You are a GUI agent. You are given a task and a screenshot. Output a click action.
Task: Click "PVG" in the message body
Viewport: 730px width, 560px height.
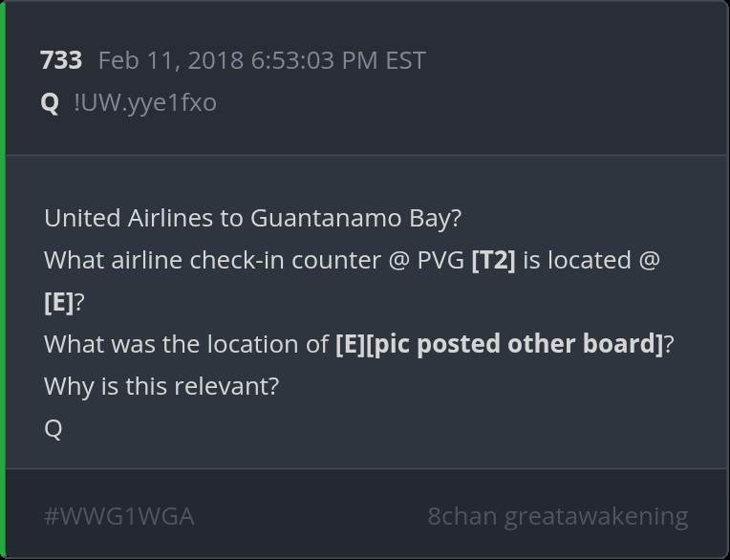coord(440,260)
